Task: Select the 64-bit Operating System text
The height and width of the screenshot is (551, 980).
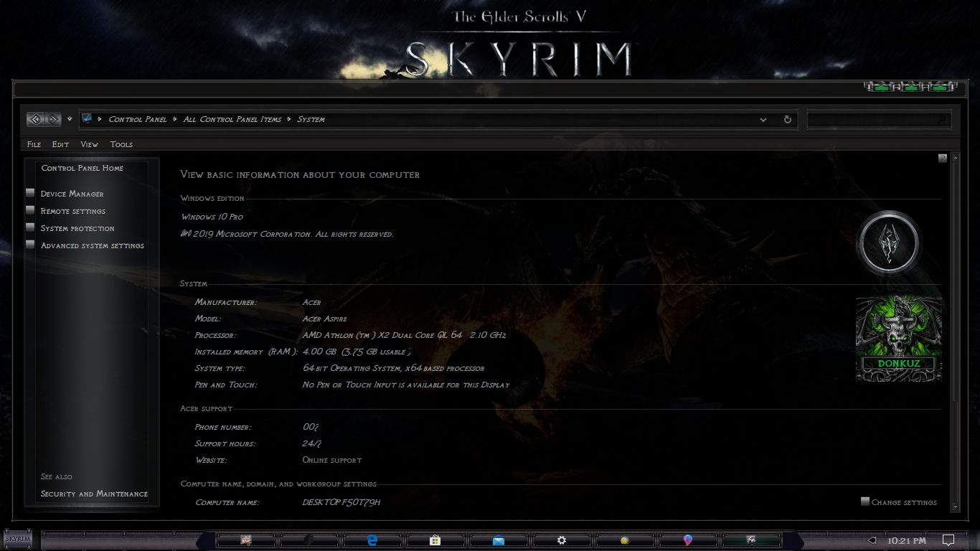Action: coord(393,368)
